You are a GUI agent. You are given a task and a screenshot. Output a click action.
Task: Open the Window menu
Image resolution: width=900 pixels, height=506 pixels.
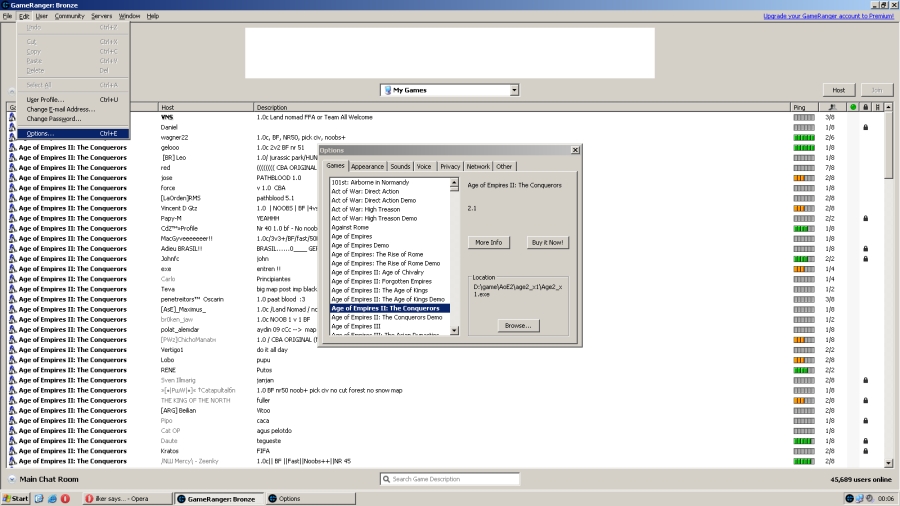click(129, 16)
